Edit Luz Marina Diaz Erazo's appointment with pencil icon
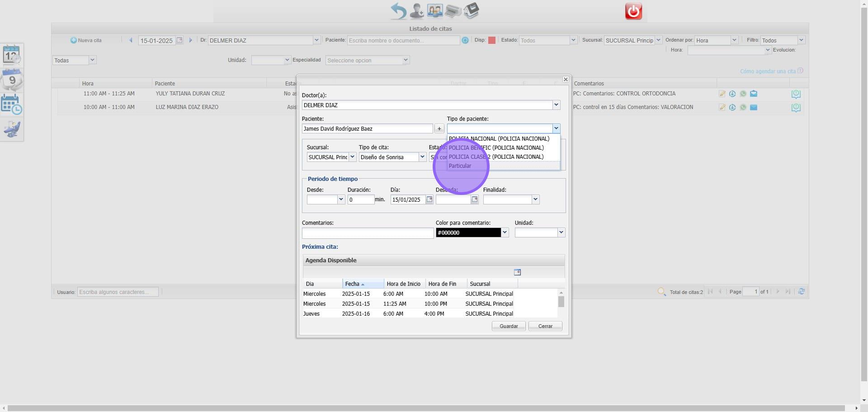 (x=722, y=108)
